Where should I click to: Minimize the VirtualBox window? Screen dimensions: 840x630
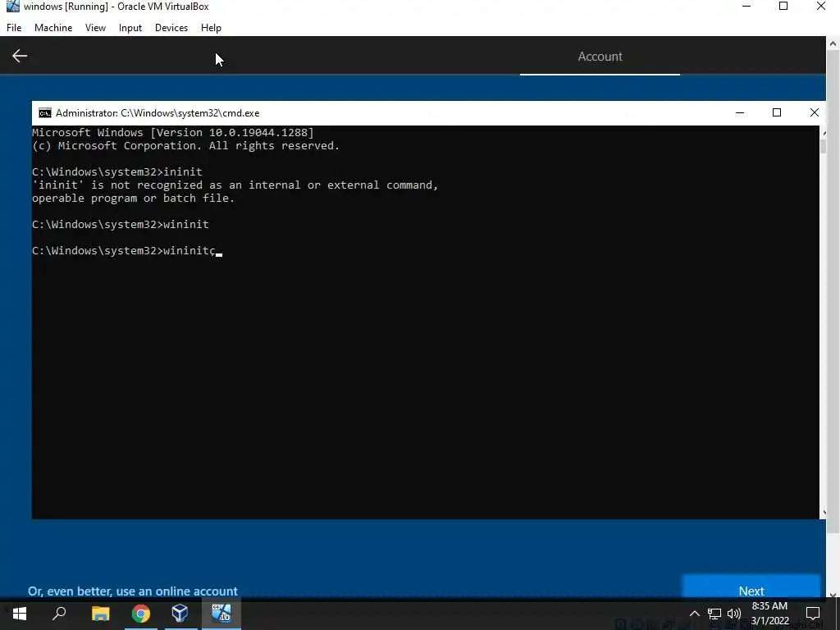(x=746, y=7)
